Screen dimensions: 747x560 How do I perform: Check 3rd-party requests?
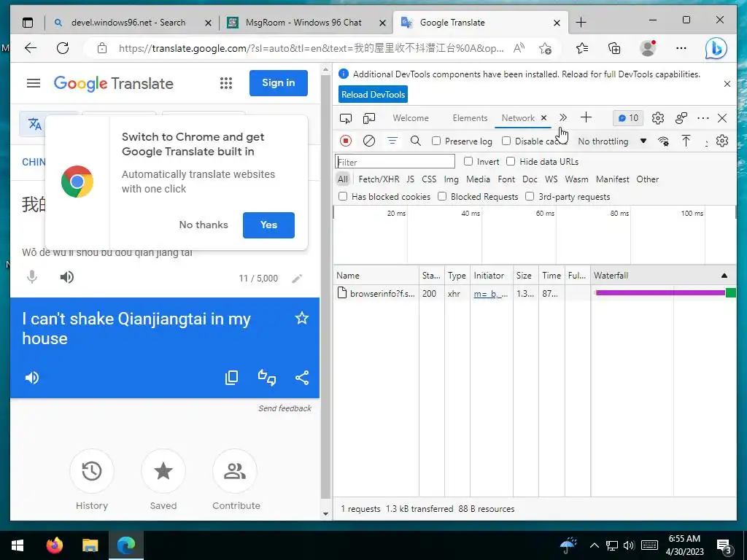click(530, 196)
